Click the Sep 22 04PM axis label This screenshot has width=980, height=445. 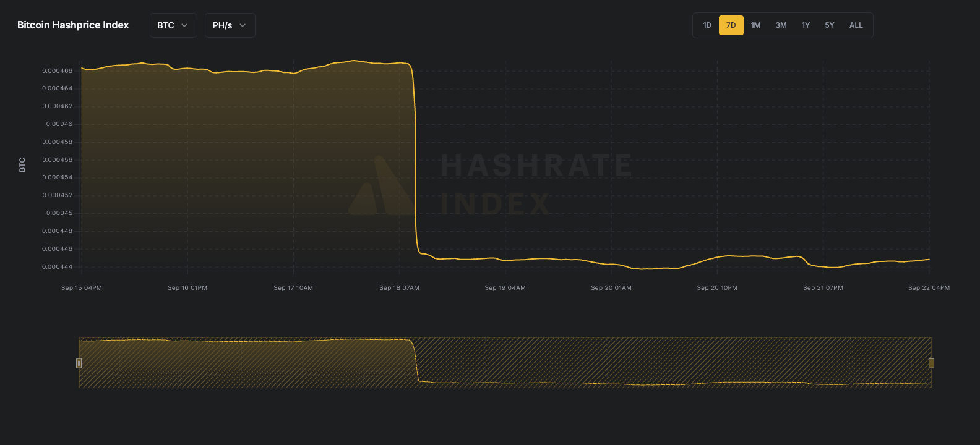929,288
